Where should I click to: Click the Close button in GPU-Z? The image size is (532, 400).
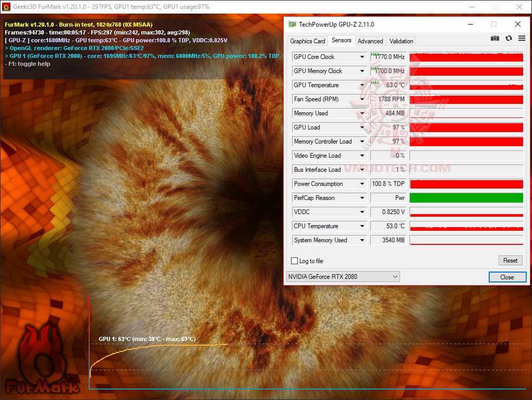coord(507,277)
